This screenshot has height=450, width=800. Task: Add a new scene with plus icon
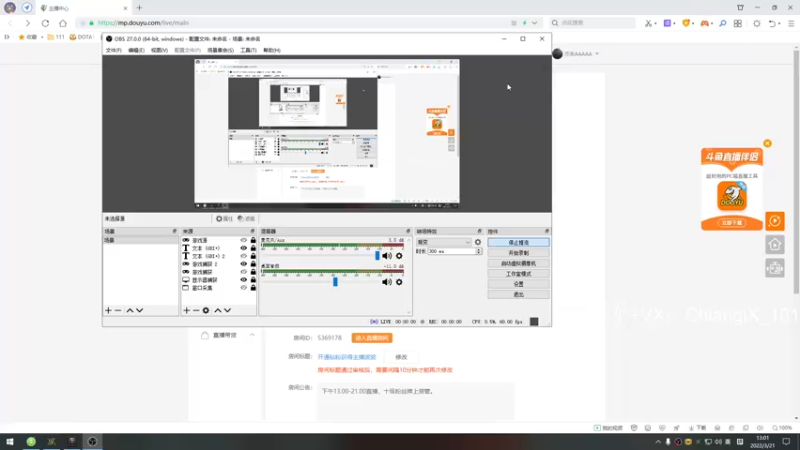point(108,310)
